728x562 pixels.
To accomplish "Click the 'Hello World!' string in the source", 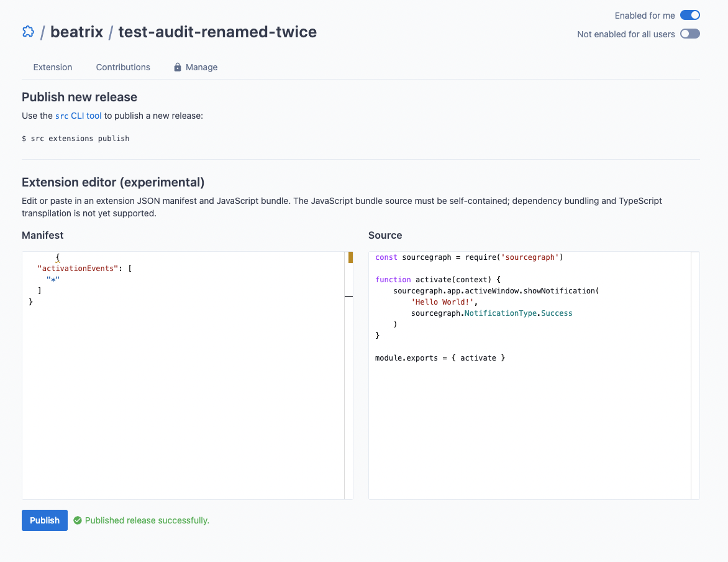I will [x=442, y=302].
